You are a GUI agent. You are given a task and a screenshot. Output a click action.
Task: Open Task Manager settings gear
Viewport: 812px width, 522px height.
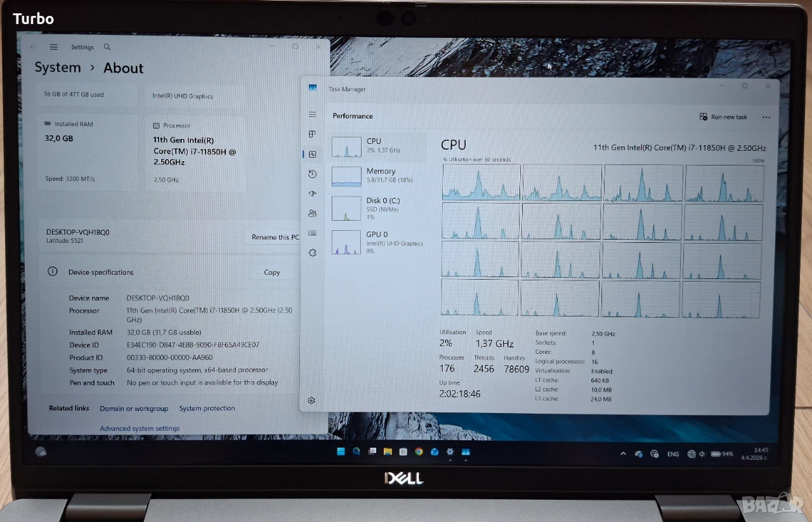tap(311, 400)
